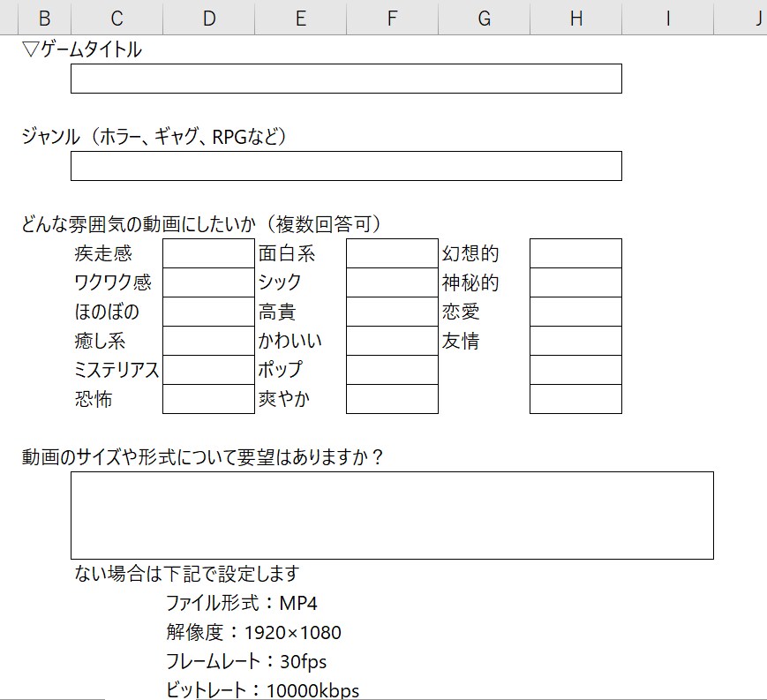Click the ビットレート：10000kbps line
This screenshot has width=767, height=700.
(263, 690)
